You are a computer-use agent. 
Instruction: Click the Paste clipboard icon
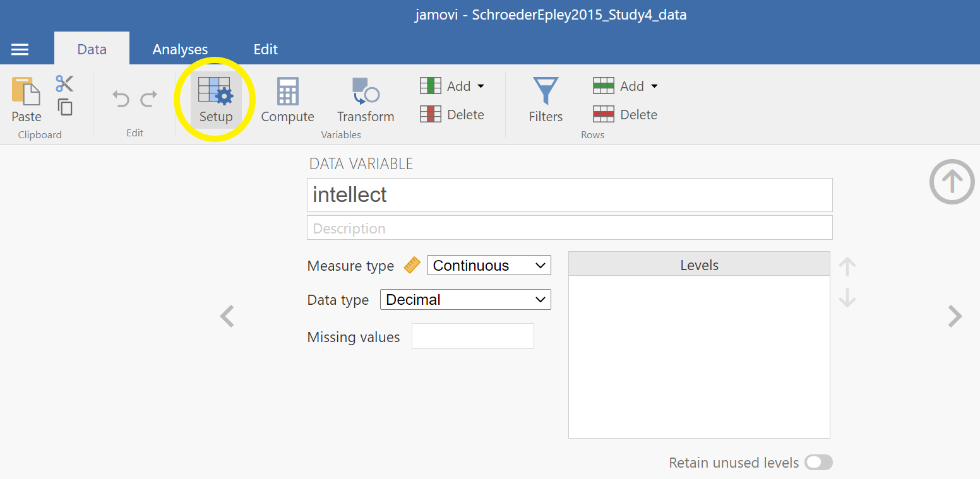coord(26,92)
